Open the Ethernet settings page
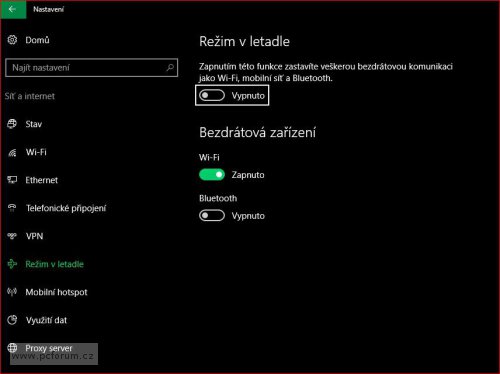The image size is (500, 374). pyautogui.click(x=42, y=180)
